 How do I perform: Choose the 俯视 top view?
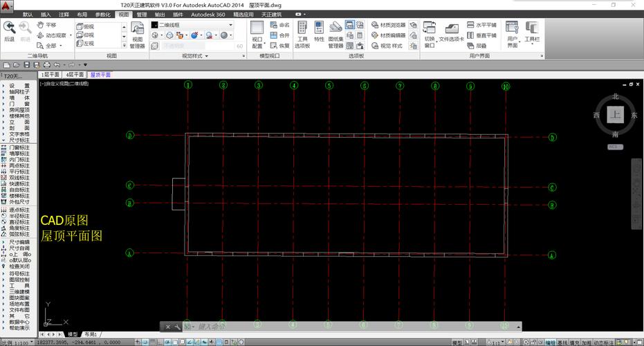(86, 27)
